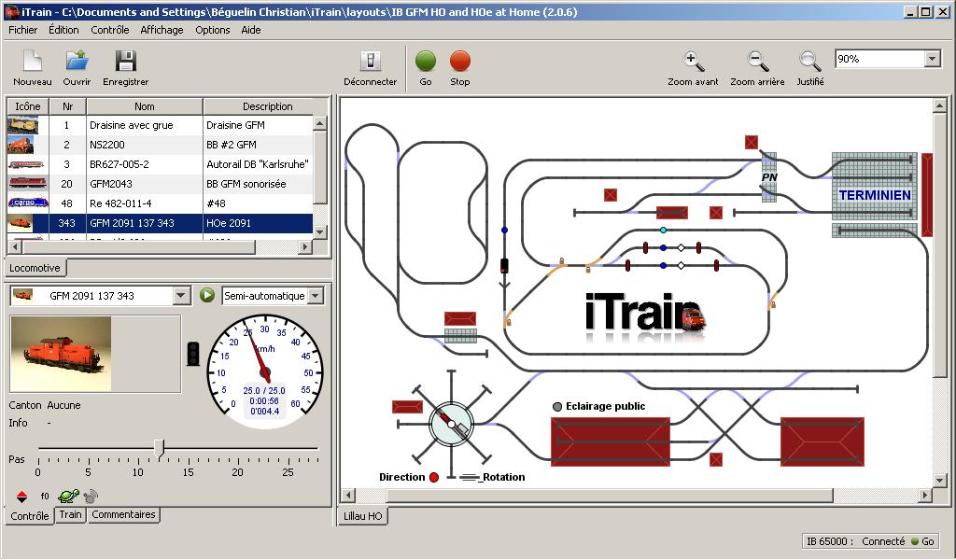
Task: Open the Fichier menu
Action: pos(22,30)
